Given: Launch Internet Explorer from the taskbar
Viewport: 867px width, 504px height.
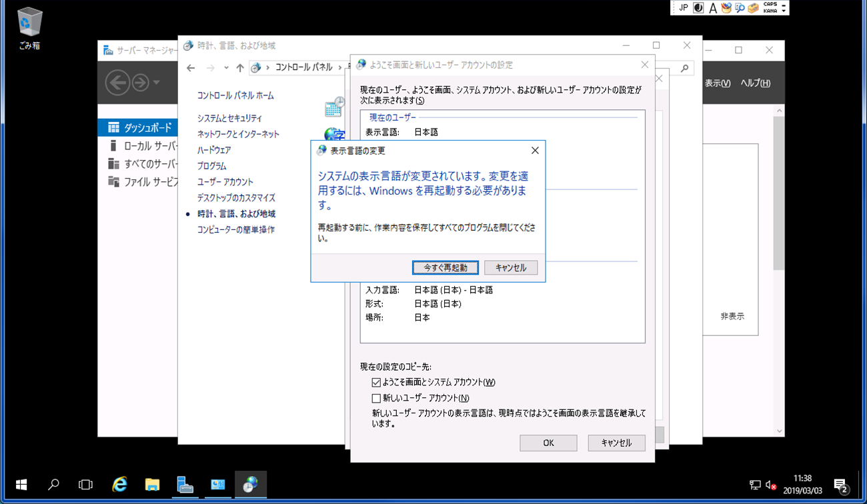Looking at the screenshot, I should point(119,485).
